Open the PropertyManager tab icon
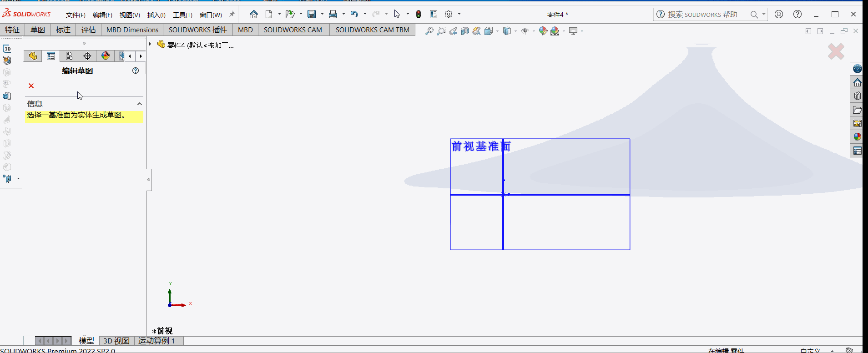The image size is (868, 353). click(51, 56)
